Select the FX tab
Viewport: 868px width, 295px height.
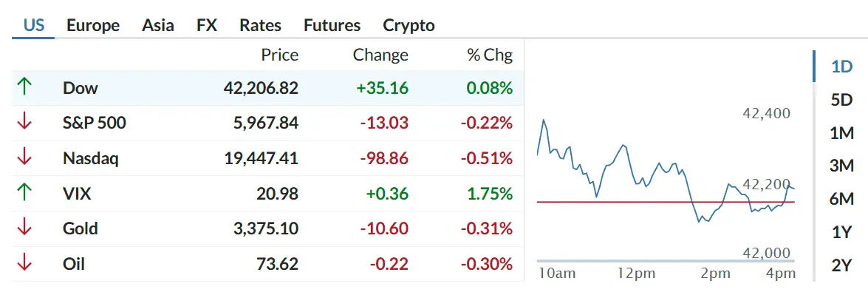click(x=207, y=25)
